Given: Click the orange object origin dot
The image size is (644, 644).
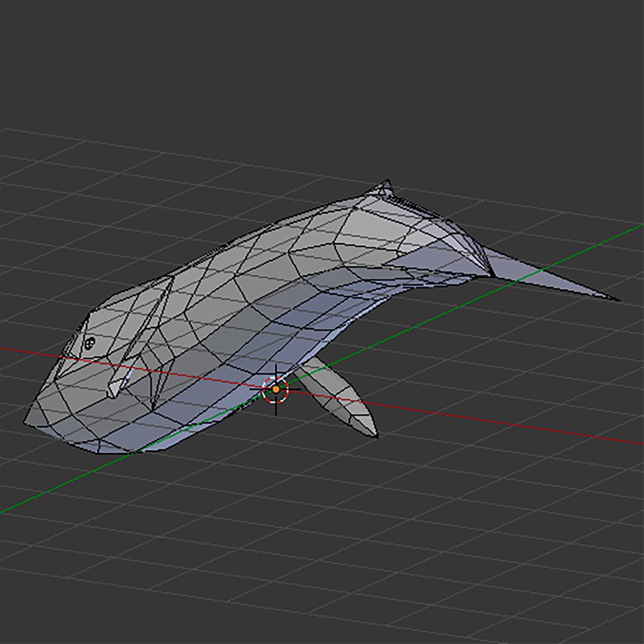Looking at the screenshot, I should coord(275,389).
